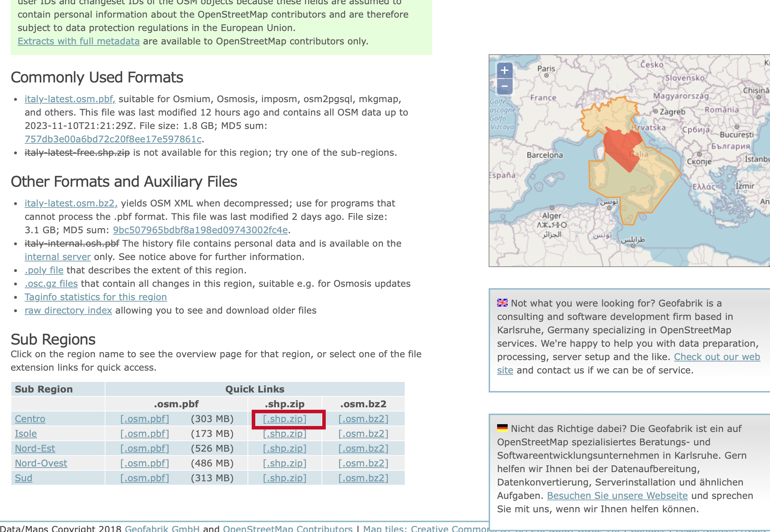Open the Italy MD5 sum link for pbf

(x=113, y=139)
